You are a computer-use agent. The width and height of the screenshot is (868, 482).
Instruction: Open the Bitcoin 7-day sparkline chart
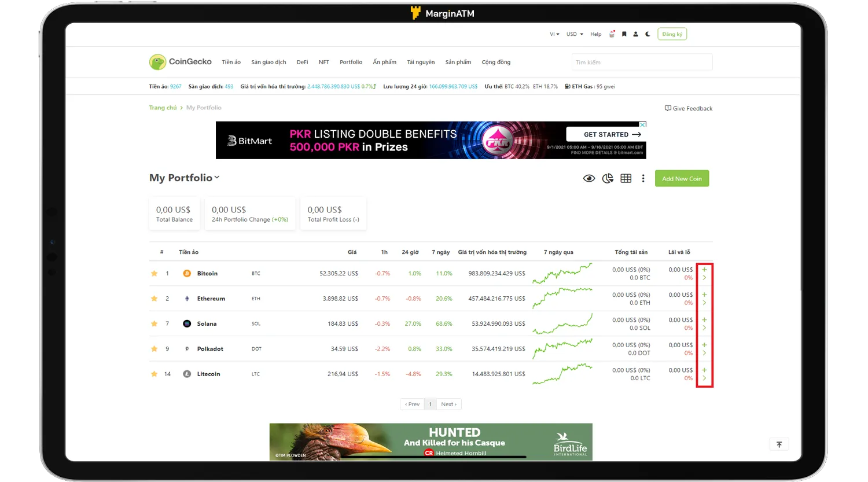(x=562, y=274)
